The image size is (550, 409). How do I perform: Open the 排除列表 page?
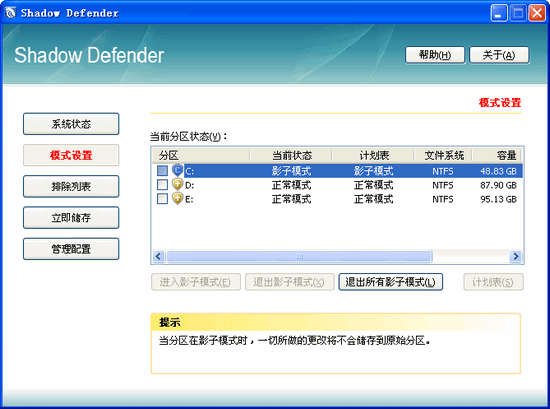point(71,186)
